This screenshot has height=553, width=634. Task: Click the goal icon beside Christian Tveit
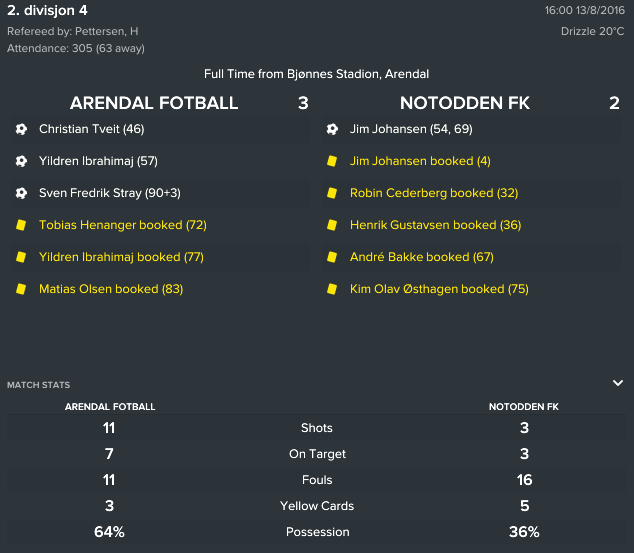coord(21,129)
